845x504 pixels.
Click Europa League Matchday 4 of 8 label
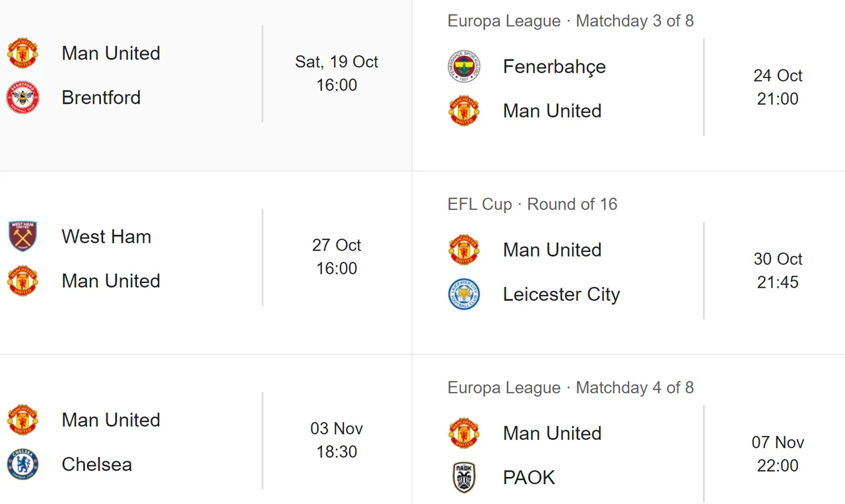(x=571, y=388)
